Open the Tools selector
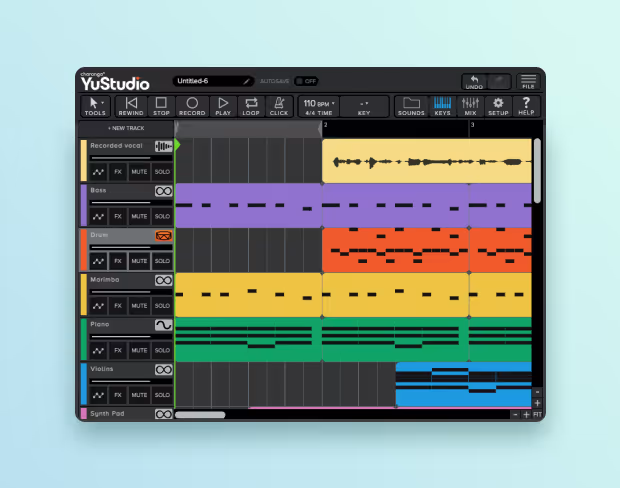 click(95, 106)
